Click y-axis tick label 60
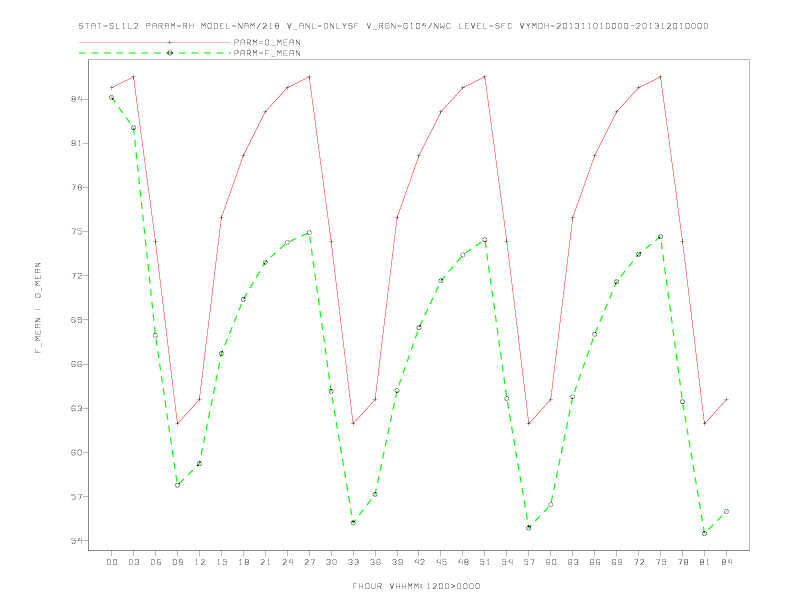Screen dimensions: 792x612 pos(77,452)
